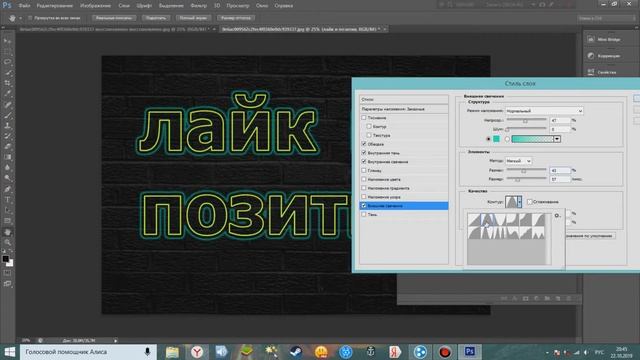Enable the Наложение цвета checkbox
The width and height of the screenshot is (640, 360).
click(x=364, y=179)
